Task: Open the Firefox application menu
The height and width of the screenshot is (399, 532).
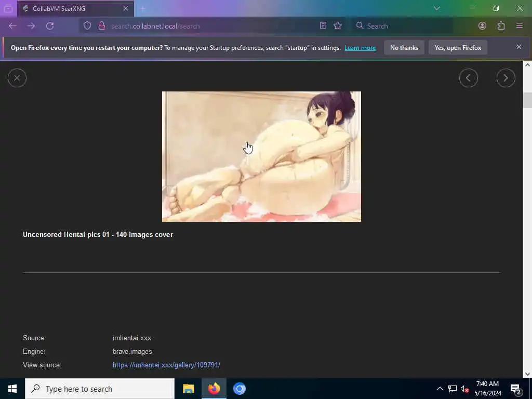Action: pyautogui.click(x=520, y=26)
